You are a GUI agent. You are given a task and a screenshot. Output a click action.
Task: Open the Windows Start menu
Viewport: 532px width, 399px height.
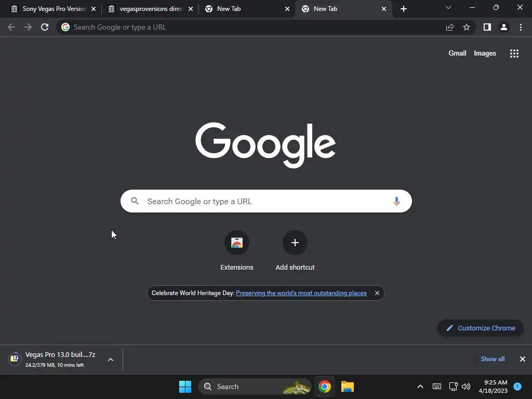tap(185, 387)
